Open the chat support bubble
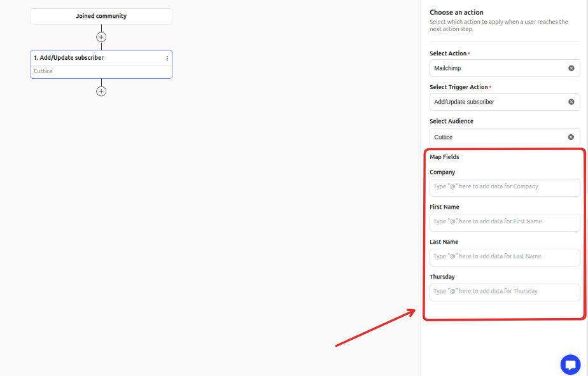The width and height of the screenshot is (588, 376). 570,365
